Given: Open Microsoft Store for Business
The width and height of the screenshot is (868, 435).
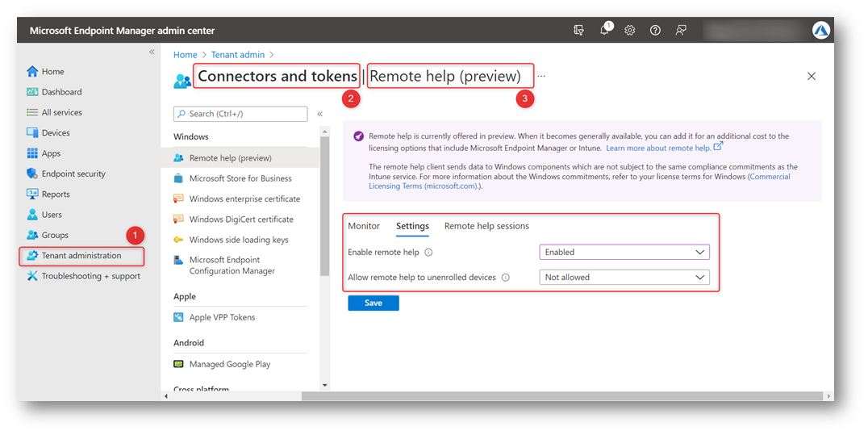Looking at the screenshot, I should tap(240, 178).
